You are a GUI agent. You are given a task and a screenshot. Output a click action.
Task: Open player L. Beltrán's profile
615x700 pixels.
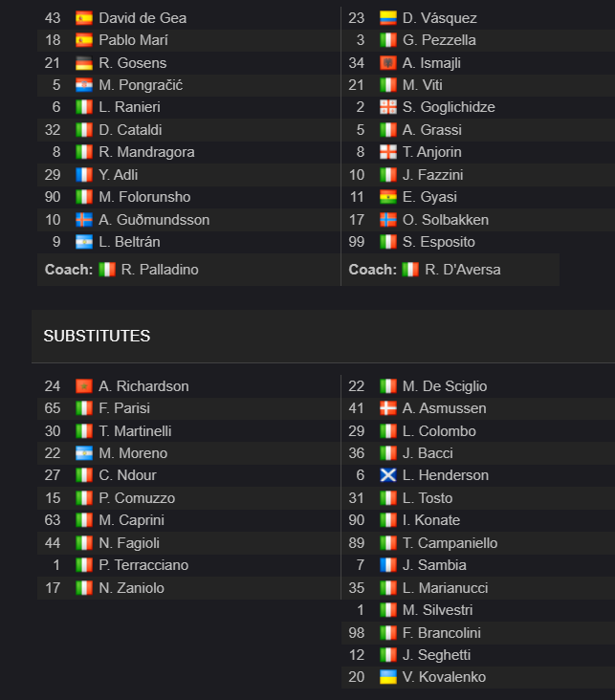click(129, 242)
